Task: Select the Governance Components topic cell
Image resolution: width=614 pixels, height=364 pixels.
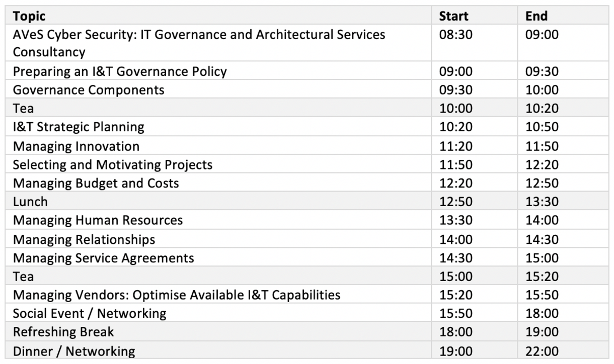Action: tap(89, 90)
